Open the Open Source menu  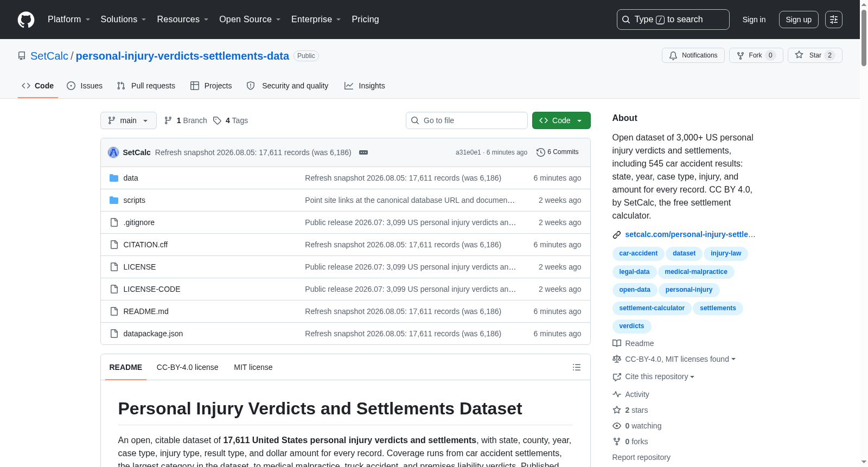tap(250, 20)
